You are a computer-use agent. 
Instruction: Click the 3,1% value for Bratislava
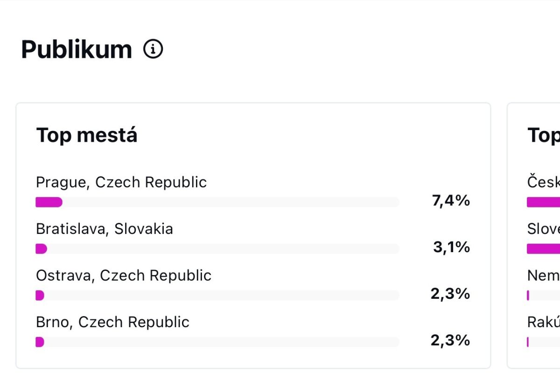point(451,247)
